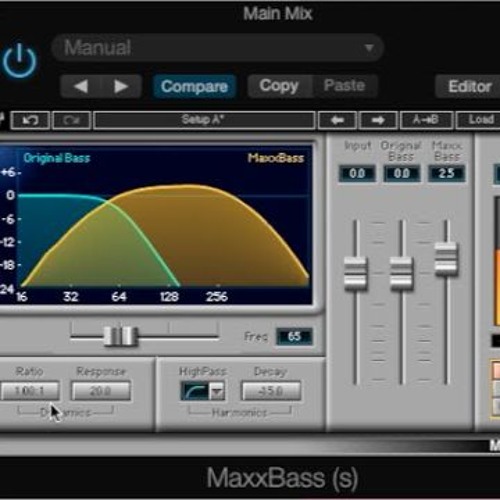Click the Ratio value box 1.00:1

click(30, 391)
